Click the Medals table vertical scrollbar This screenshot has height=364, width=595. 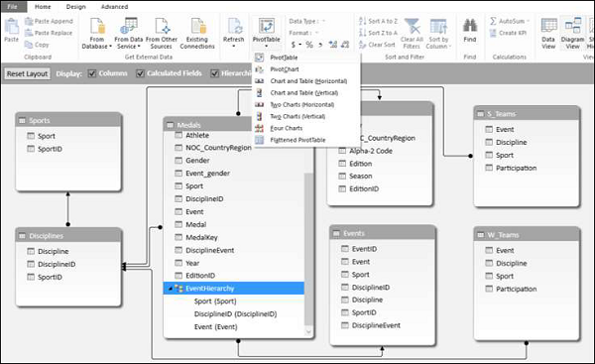pos(308,249)
